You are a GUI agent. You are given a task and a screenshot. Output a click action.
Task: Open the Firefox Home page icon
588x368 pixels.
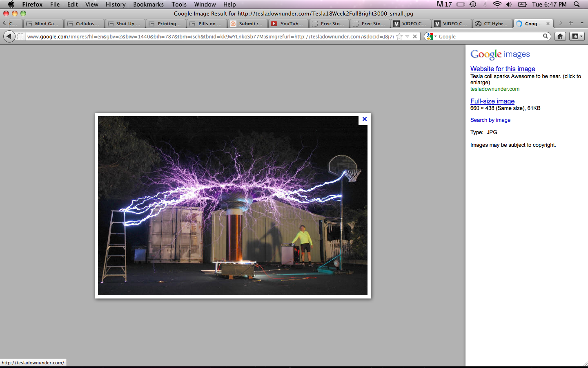pyautogui.click(x=561, y=36)
